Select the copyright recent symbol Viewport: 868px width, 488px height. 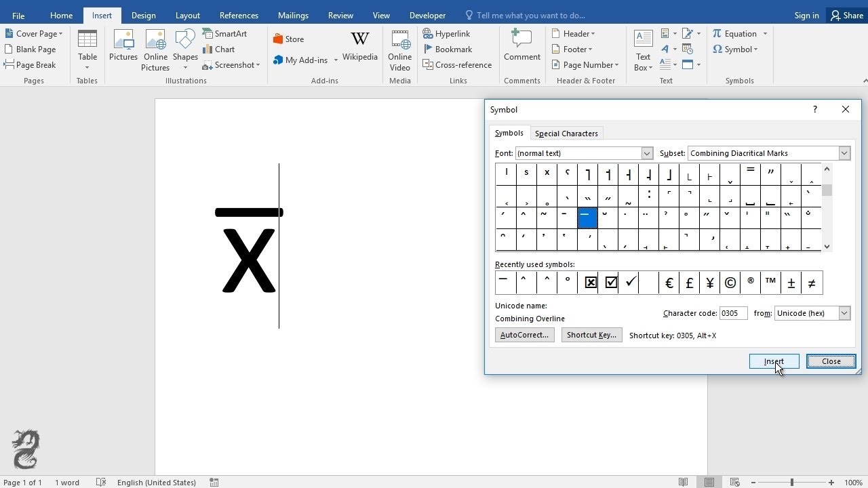pos(730,283)
